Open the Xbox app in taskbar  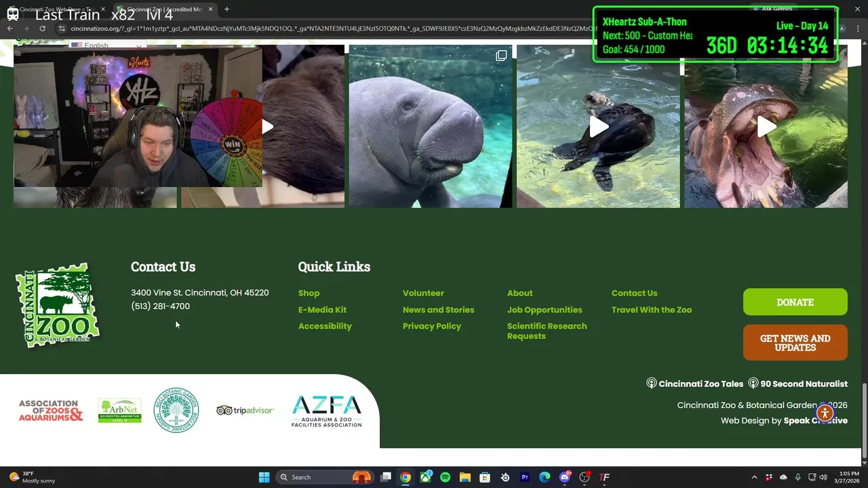[425, 477]
